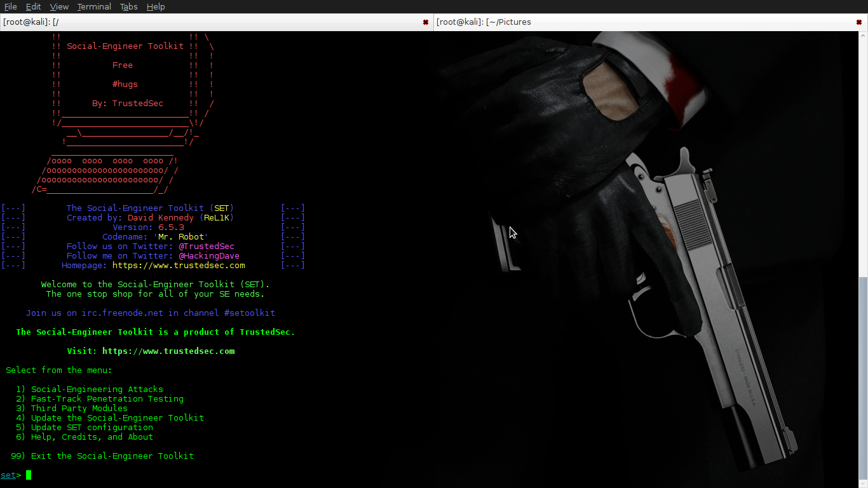Viewport: 868px width, 488px height.
Task: Click the @TrustedSec Twitter handle
Action: [207, 247]
